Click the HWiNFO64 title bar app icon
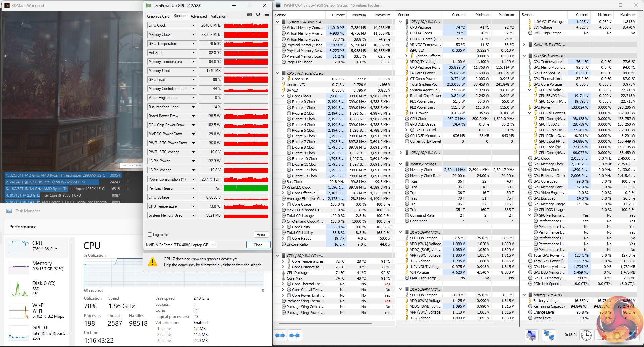This screenshot has height=347, width=644. pos(278,5)
